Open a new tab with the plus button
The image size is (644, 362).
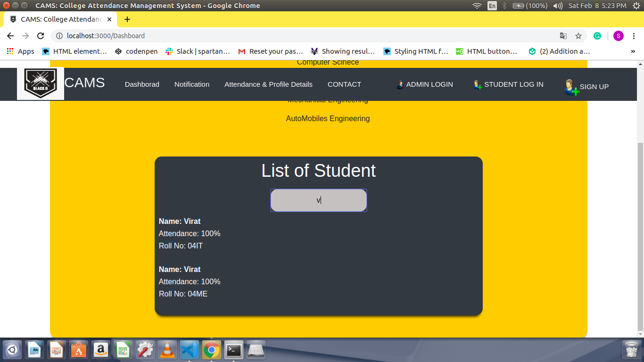click(127, 19)
